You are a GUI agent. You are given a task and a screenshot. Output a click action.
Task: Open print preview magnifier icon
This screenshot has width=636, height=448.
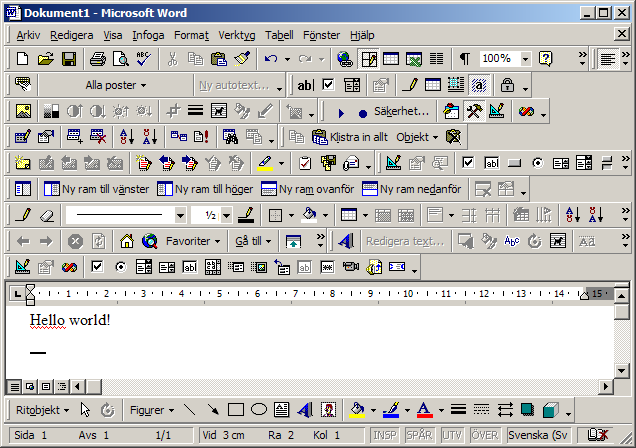pyautogui.click(x=120, y=59)
